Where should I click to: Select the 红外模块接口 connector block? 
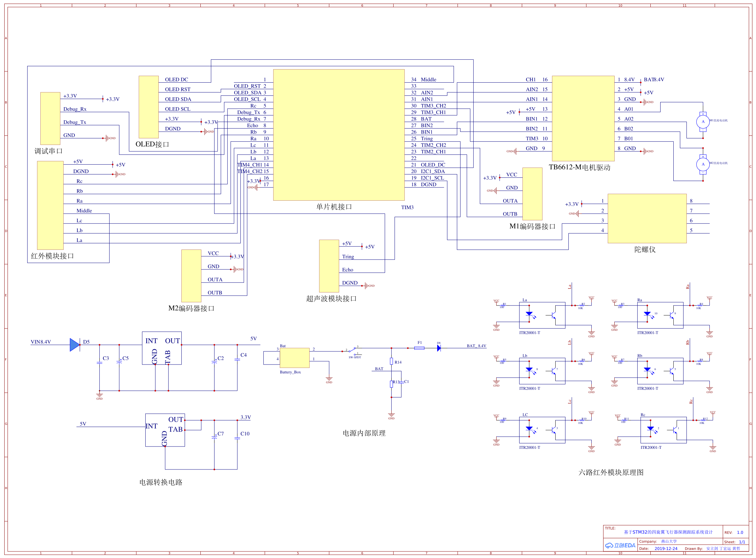pos(51,205)
